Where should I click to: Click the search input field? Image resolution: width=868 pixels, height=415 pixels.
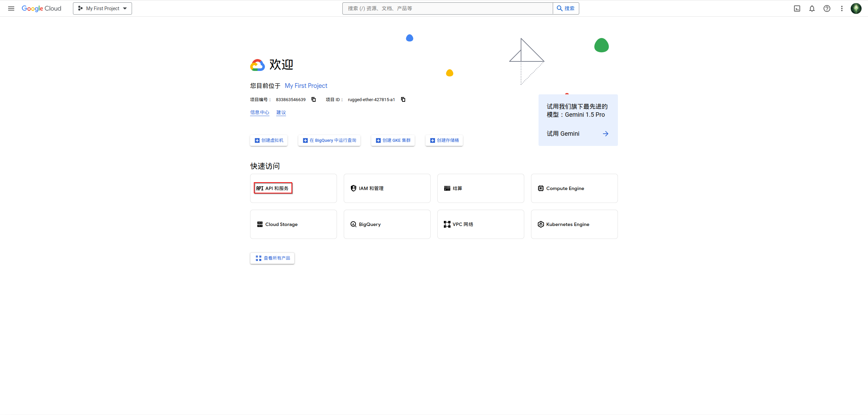pyautogui.click(x=447, y=8)
